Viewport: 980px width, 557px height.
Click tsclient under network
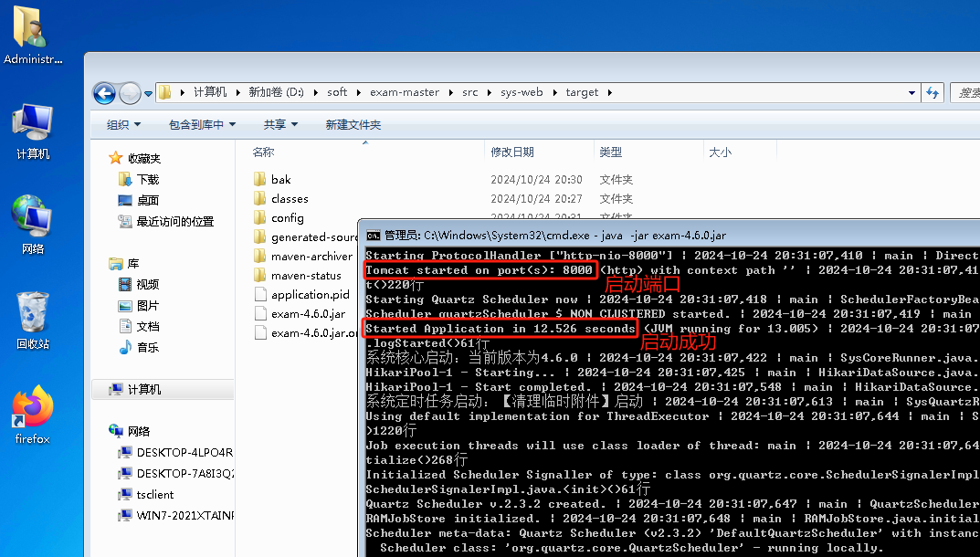155,494
